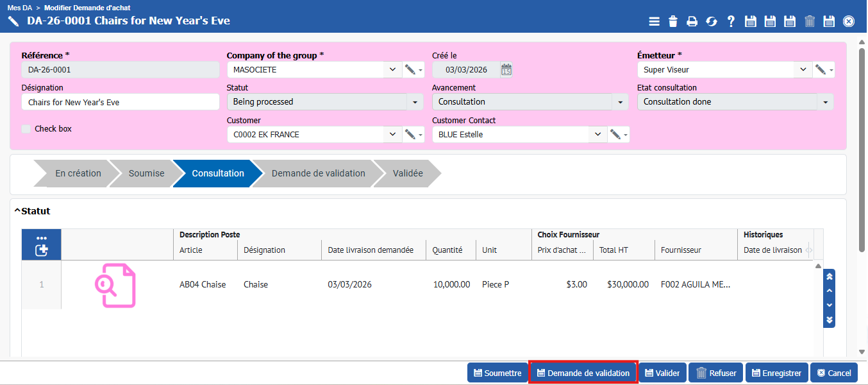
Task: Select the Consultation workflow step
Action: click(x=217, y=173)
